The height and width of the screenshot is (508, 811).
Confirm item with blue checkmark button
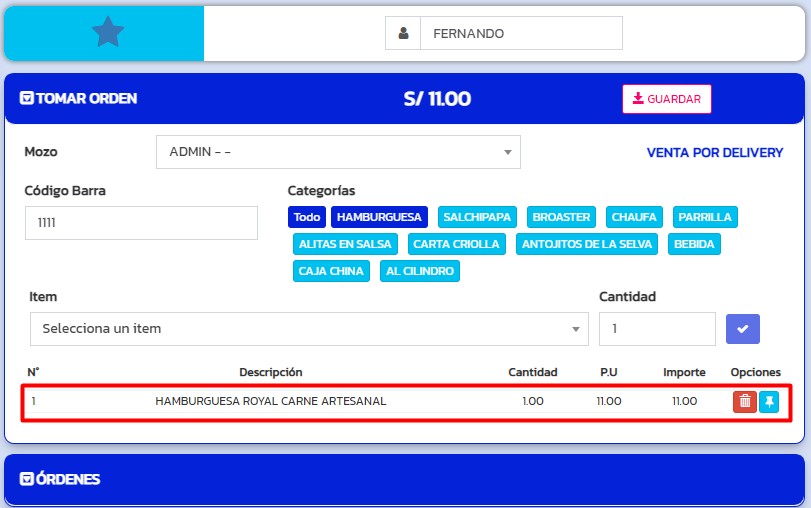[743, 328]
